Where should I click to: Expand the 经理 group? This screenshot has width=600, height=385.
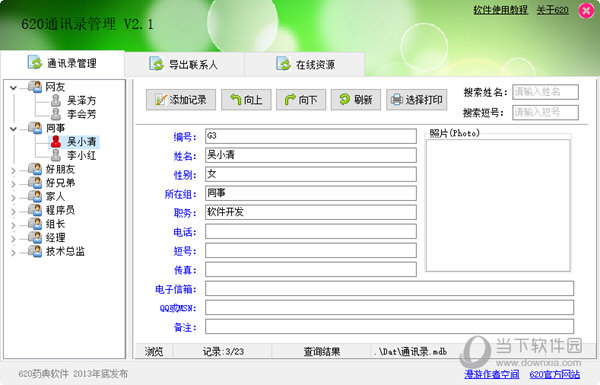click(13, 239)
